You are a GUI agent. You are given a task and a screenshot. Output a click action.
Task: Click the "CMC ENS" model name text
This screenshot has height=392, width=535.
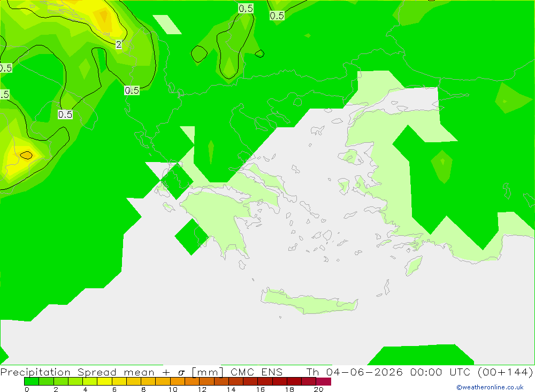[257, 372]
